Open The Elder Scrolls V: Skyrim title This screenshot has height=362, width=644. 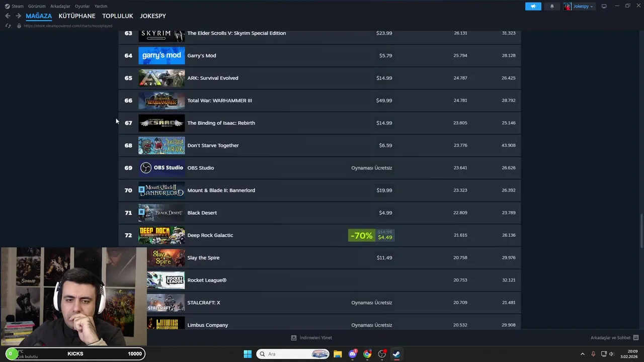(236, 33)
